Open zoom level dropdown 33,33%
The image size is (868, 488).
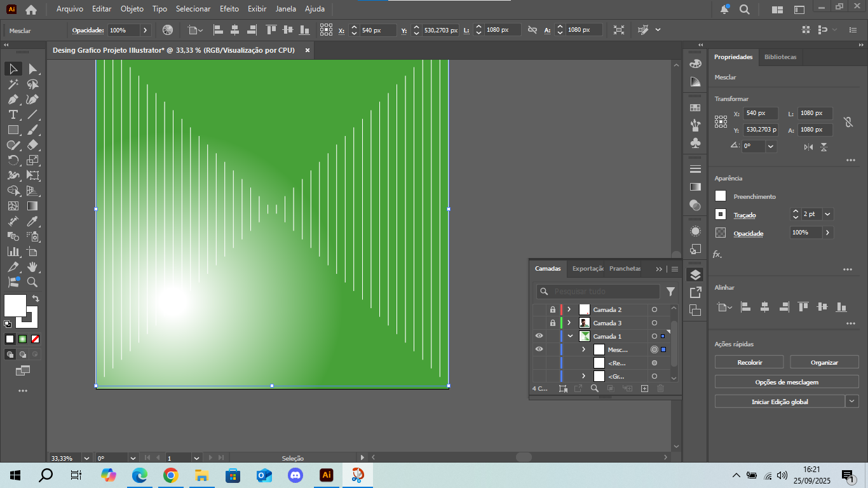pyautogui.click(x=88, y=458)
